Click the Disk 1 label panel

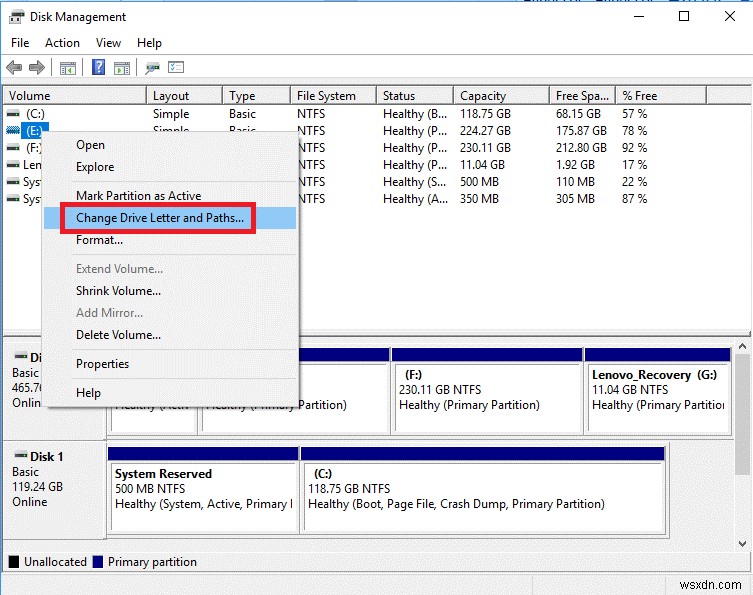(55, 490)
